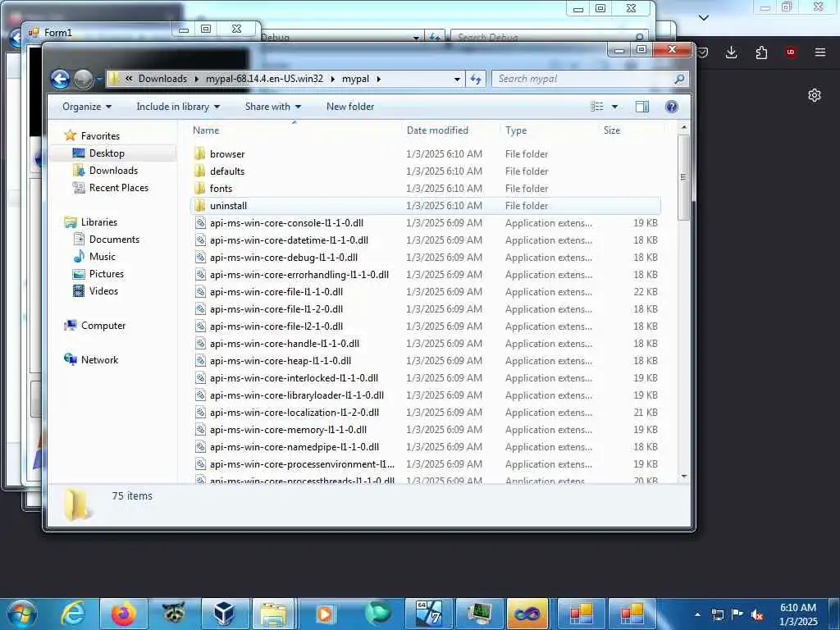Select Libraries in the navigation pane

pos(99,221)
